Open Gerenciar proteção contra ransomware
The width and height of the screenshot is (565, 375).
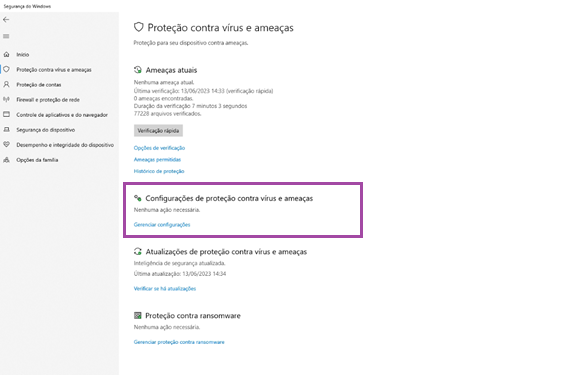tap(179, 342)
